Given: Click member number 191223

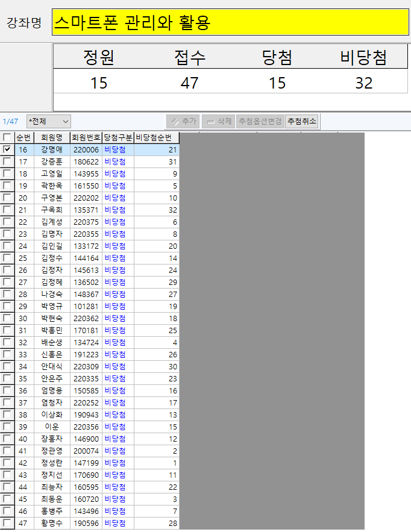Looking at the screenshot, I should click(86, 354).
